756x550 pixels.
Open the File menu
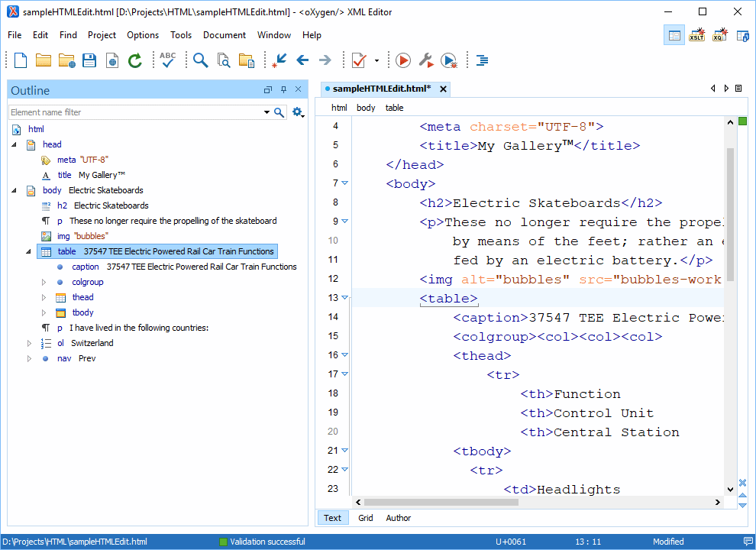(x=15, y=35)
